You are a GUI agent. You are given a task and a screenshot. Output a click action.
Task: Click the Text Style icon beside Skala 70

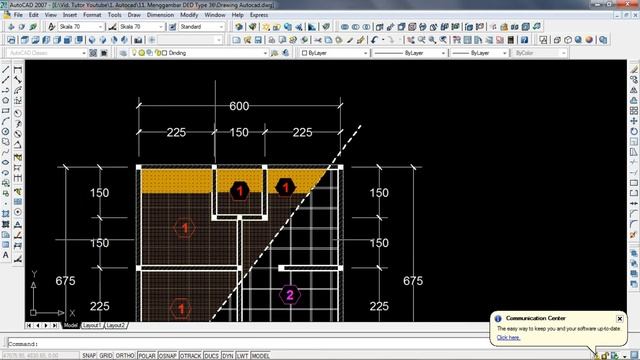[x=51, y=27]
